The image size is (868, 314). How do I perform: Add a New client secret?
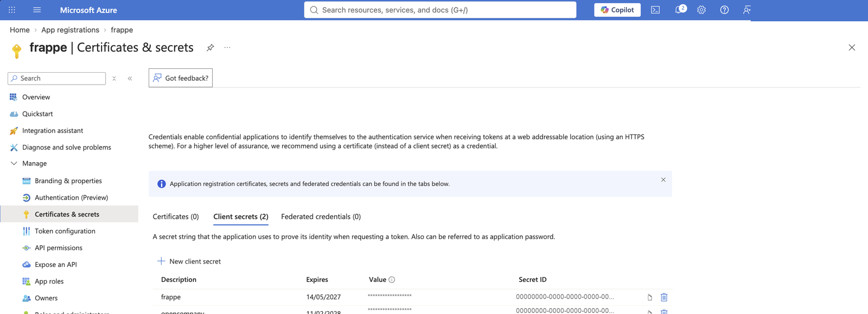[189, 261]
